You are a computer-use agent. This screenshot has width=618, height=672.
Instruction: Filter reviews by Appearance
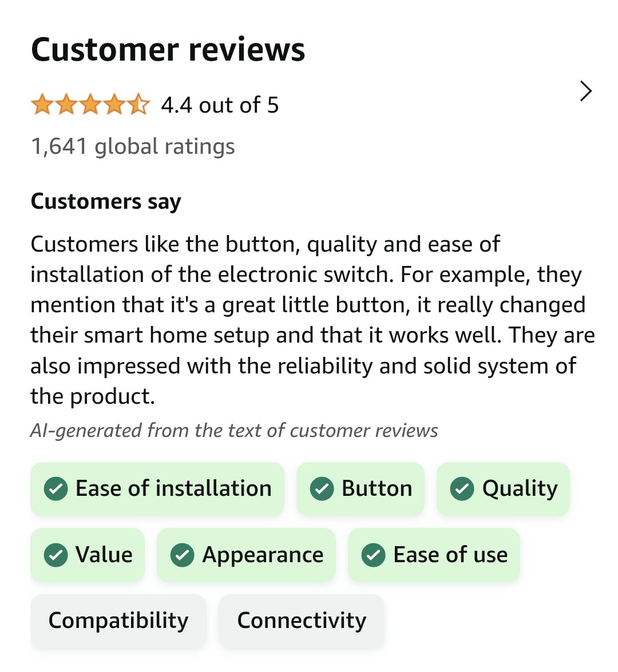pyautogui.click(x=246, y=555)
